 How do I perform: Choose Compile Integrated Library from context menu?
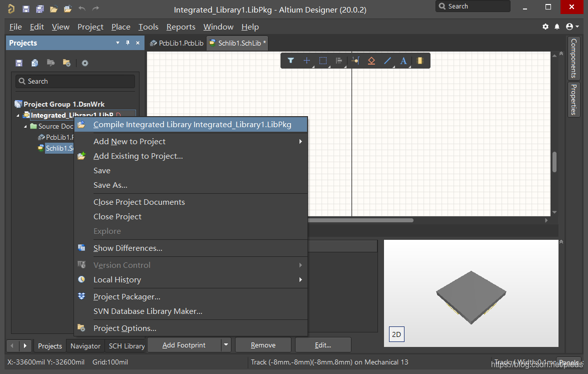point(192,125)
